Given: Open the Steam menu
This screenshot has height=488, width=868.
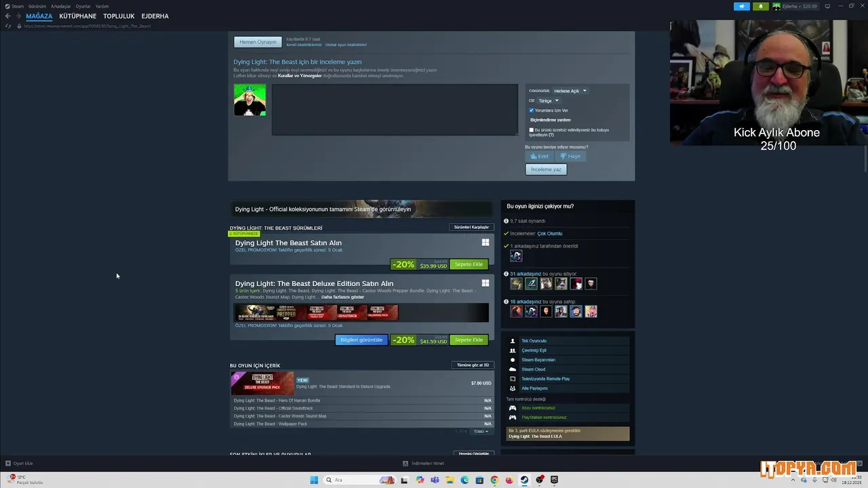Looking at the screenshot, I should click(18, 6).
